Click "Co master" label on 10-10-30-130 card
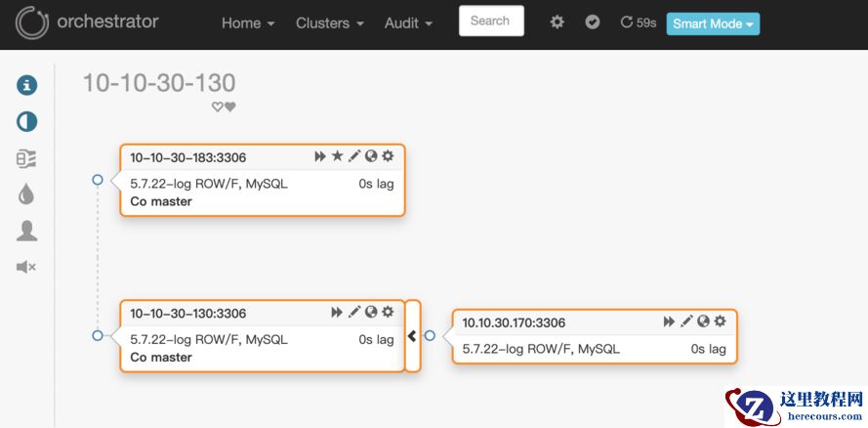Screen dimensions: 868x428 tap(161, 357)
